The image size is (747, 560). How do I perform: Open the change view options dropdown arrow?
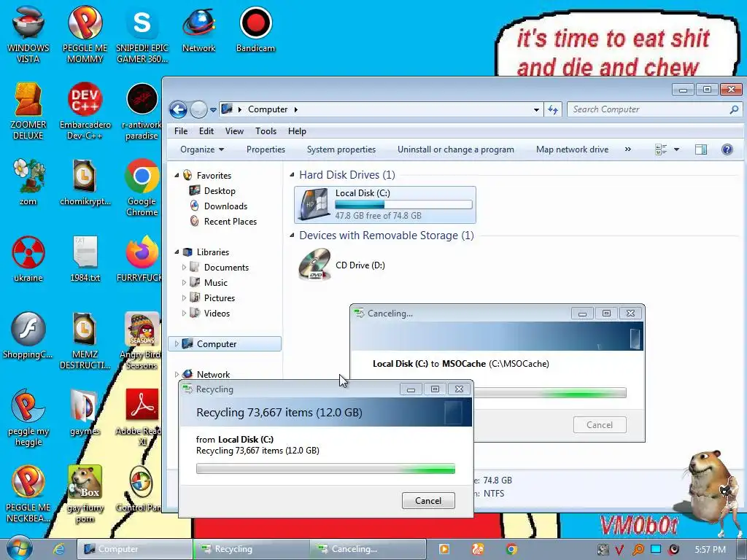click(676, 149)
